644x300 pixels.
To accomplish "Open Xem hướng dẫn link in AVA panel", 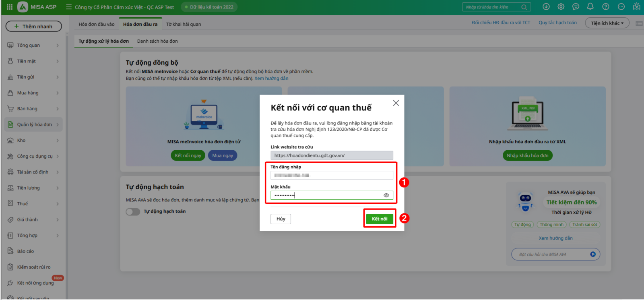I will 555,238.
